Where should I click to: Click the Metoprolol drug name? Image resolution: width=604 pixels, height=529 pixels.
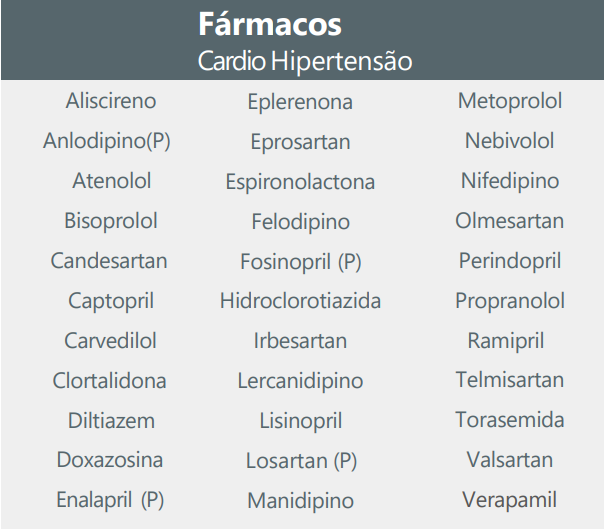coord(510,102)
